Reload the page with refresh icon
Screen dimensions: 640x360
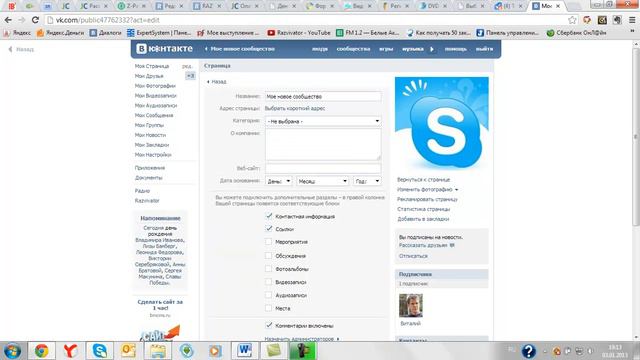(x=36, y=20)
